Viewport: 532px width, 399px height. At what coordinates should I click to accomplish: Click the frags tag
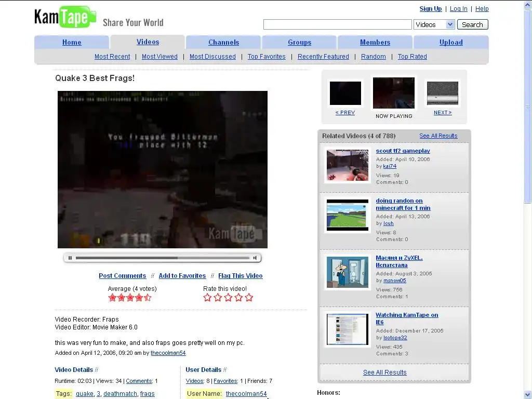click(147, 394)
